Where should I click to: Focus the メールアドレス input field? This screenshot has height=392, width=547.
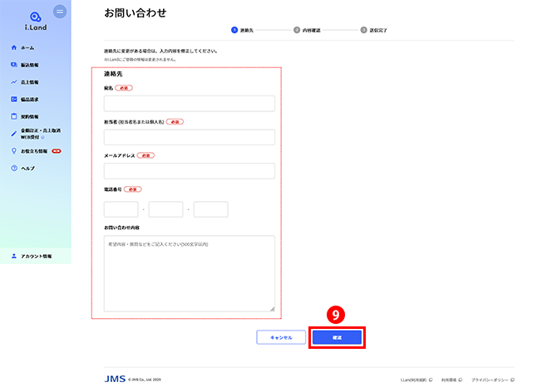pos(190,171)
